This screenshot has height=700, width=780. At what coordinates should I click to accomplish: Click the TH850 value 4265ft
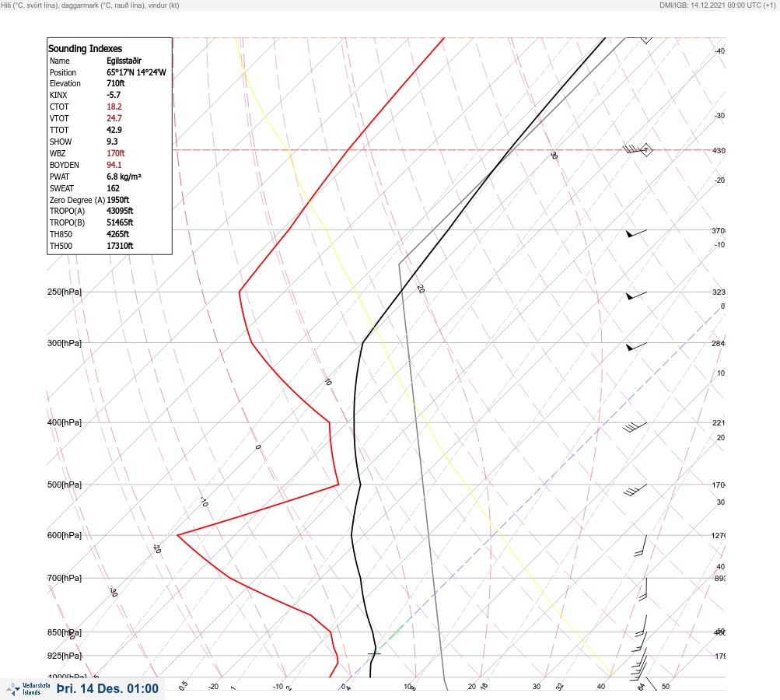click(x=118, y=234)
